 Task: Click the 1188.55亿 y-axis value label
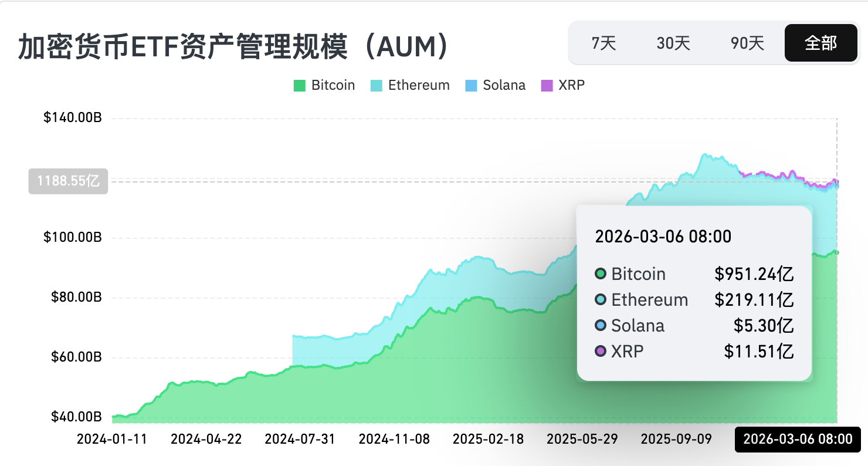tap(68, 181)
